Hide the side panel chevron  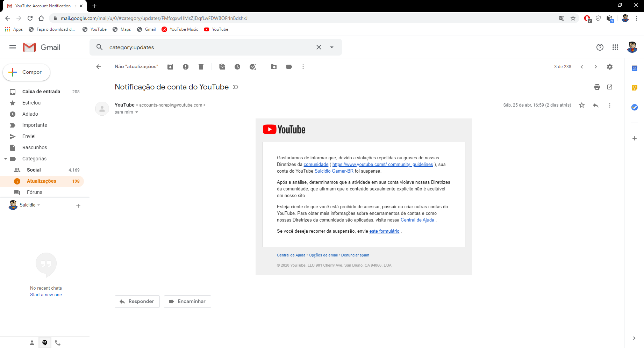point(634,338)
